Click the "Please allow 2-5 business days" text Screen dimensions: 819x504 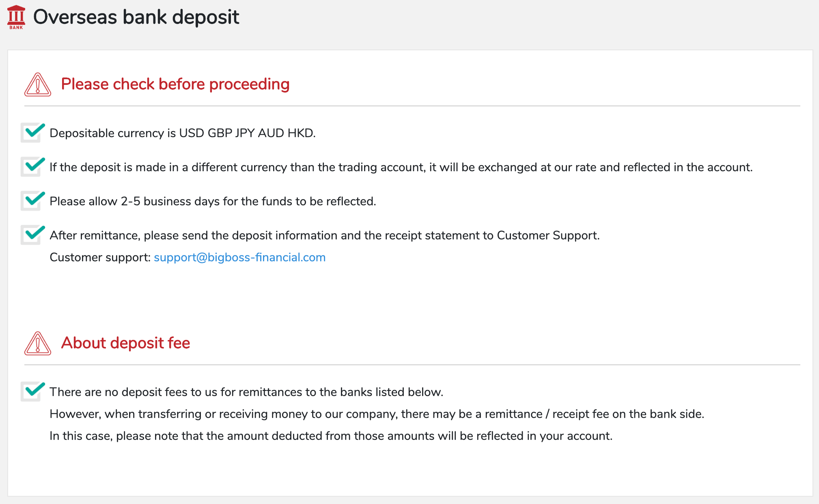coord(213,201)
